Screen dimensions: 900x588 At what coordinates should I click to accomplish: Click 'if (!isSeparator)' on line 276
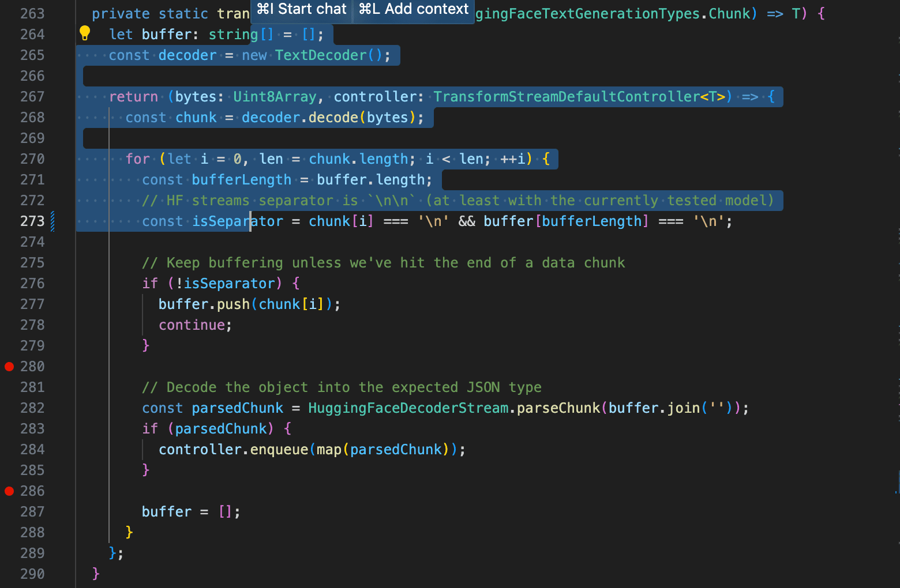click(x=212, y=284)
